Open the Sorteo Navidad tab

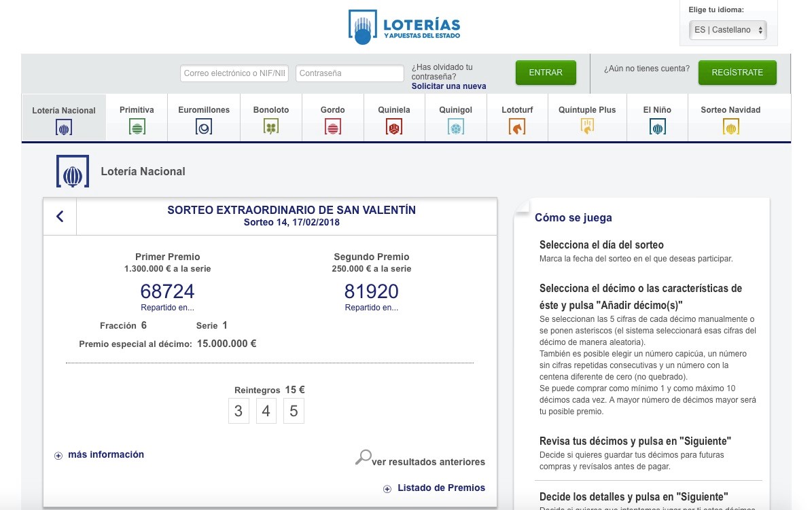pos(730,117)
